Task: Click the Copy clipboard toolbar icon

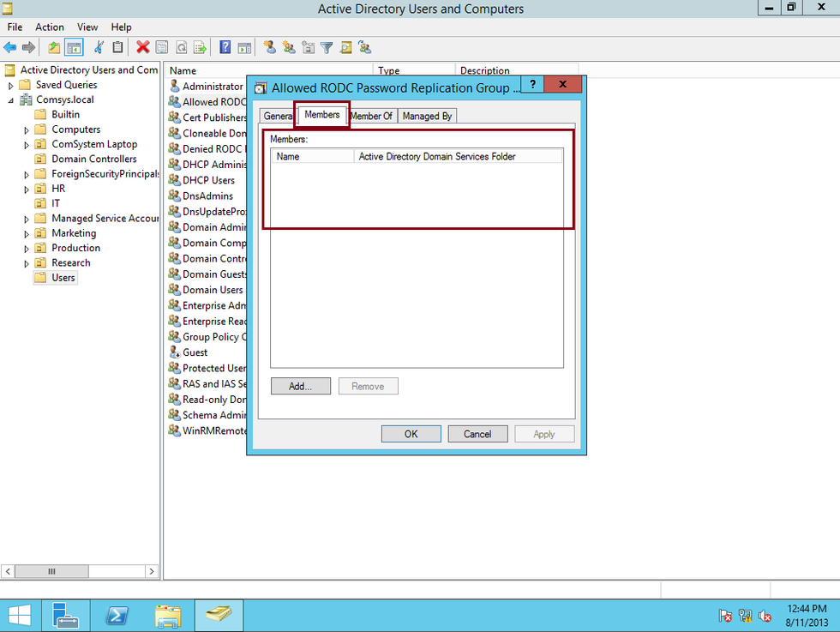Action: point(118,48)
